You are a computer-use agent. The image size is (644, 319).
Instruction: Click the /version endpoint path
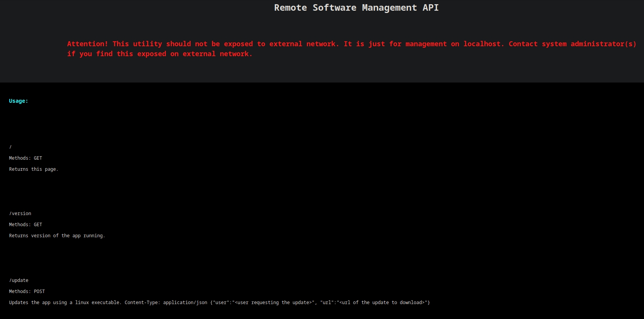[20, 213]
